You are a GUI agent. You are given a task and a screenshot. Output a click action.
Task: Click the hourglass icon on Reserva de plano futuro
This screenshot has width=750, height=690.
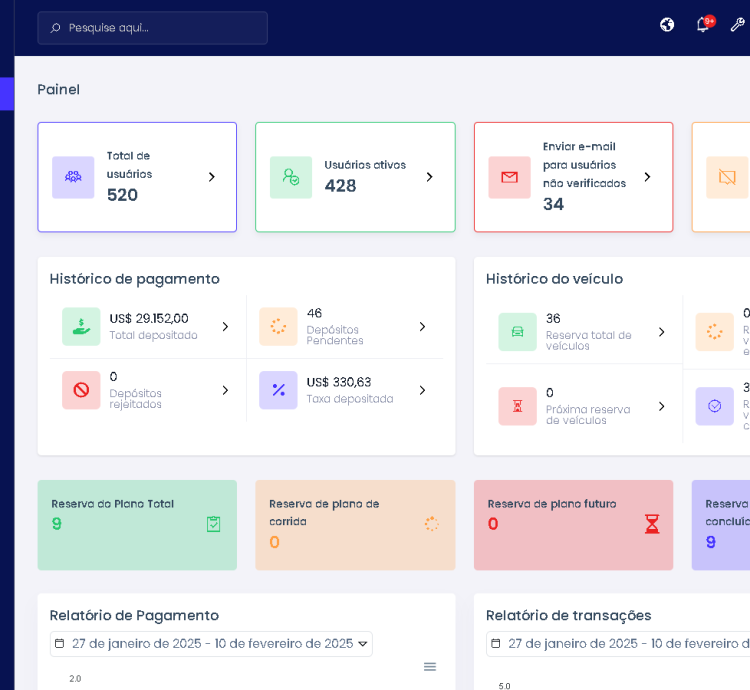(652, 524)
